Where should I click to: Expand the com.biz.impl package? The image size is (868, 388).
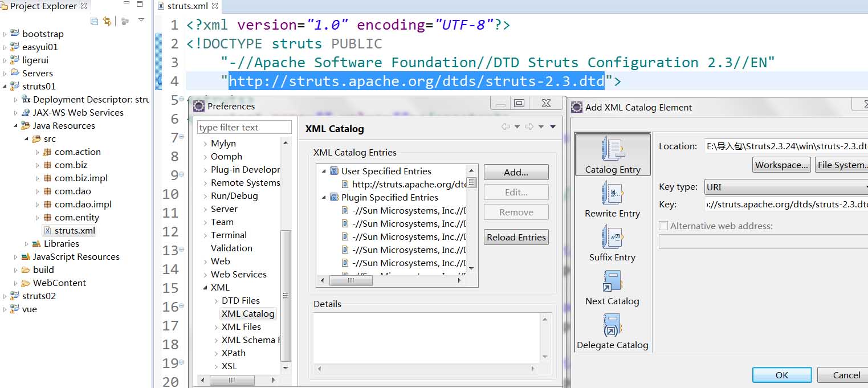[38, 179]
